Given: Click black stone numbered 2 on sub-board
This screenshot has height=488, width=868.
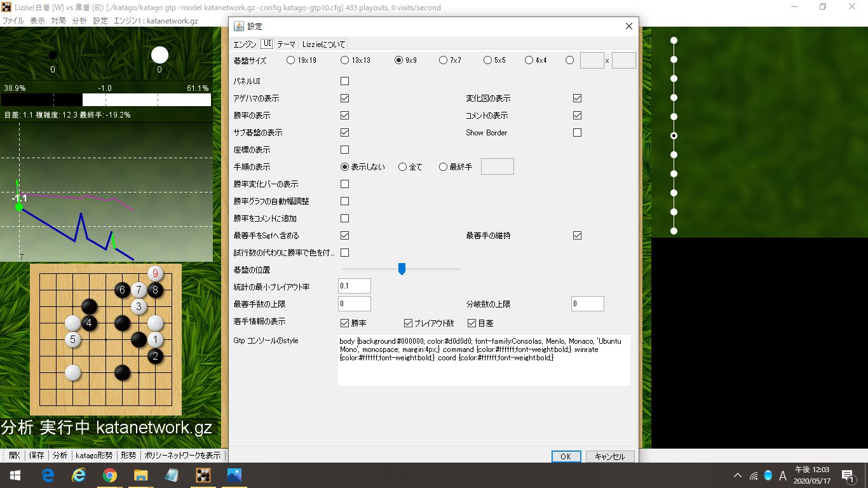Looking at the screenshot, I should tap(155, 356).
